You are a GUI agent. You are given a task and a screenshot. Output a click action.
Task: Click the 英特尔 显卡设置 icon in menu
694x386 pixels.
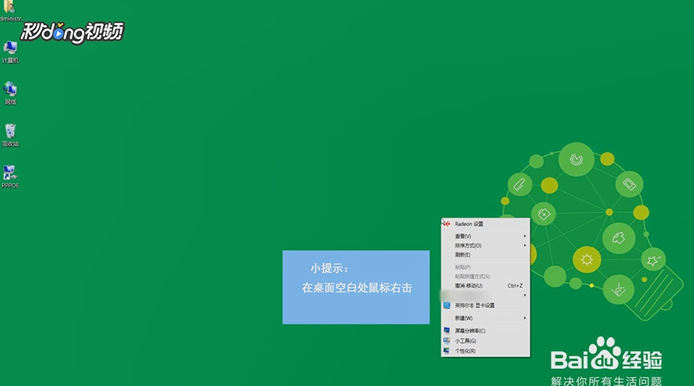(447, 305)
